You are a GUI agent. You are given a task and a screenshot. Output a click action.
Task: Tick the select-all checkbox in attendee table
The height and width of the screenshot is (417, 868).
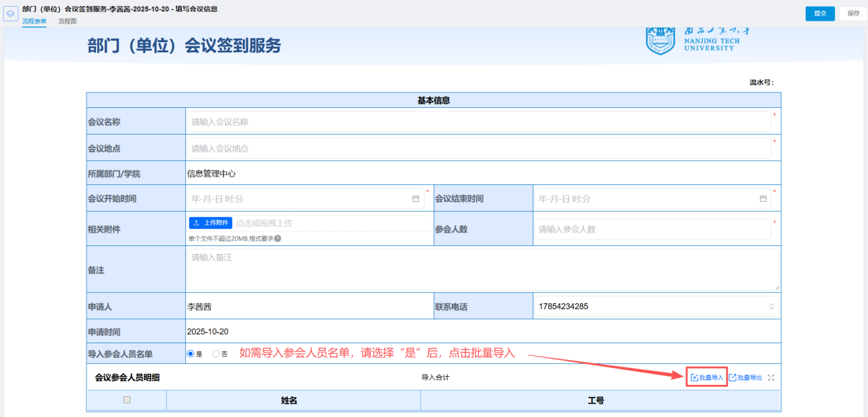pos(127,400)
